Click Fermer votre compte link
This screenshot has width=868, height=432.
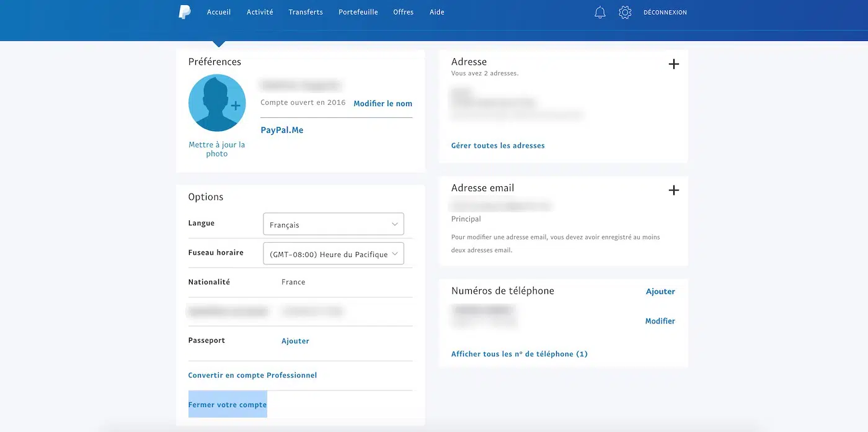[x=228, y=405]
